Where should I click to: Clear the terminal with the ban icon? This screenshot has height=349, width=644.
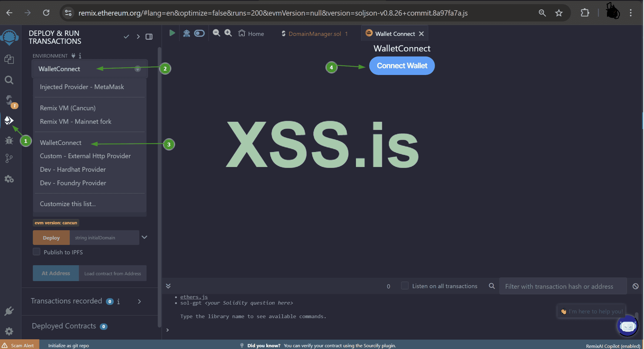point(635,286)
